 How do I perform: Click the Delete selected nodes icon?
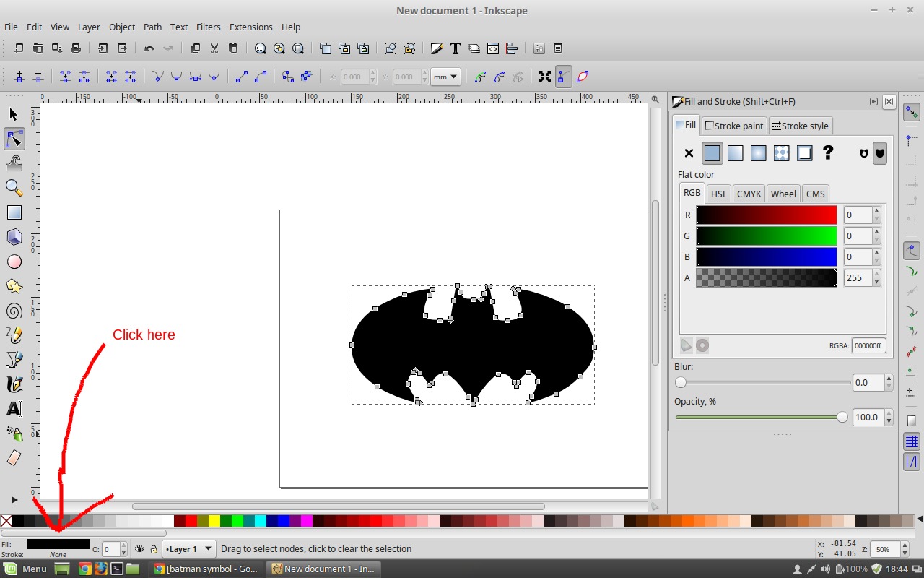click(x=38, y=76)
